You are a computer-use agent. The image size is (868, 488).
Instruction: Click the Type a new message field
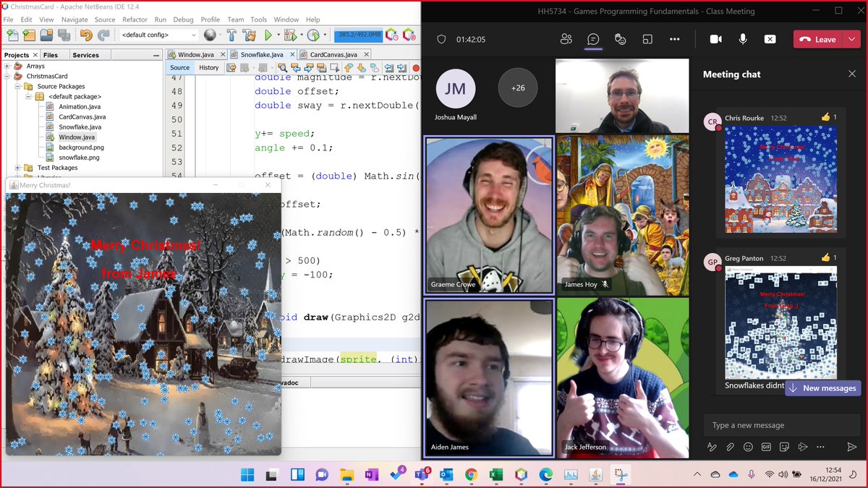pos(781,425)
